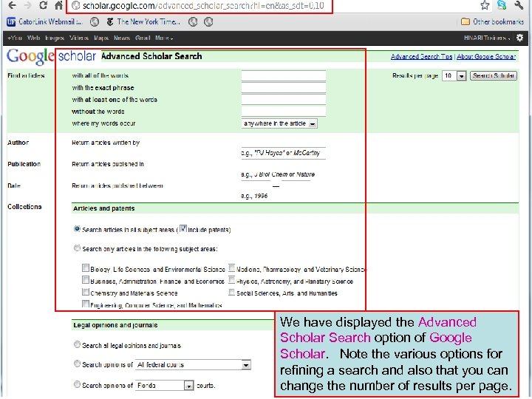Image resolution: width=532 pixels, height=399 pixels.
Task: Click the Search Scholar button
Action: coord(494,75)
